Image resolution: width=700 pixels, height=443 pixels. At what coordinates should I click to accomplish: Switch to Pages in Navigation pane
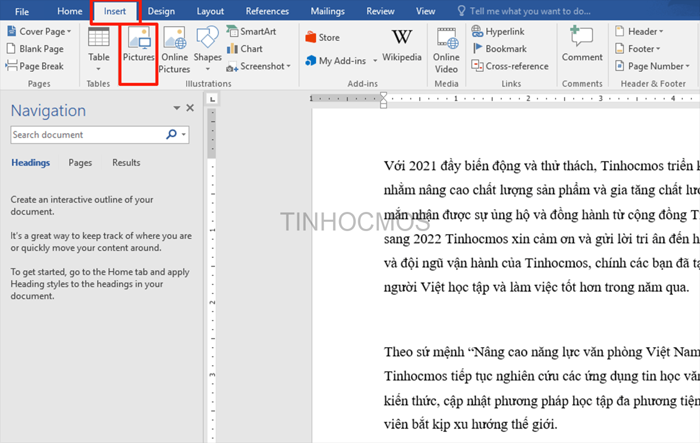[80, 163]
